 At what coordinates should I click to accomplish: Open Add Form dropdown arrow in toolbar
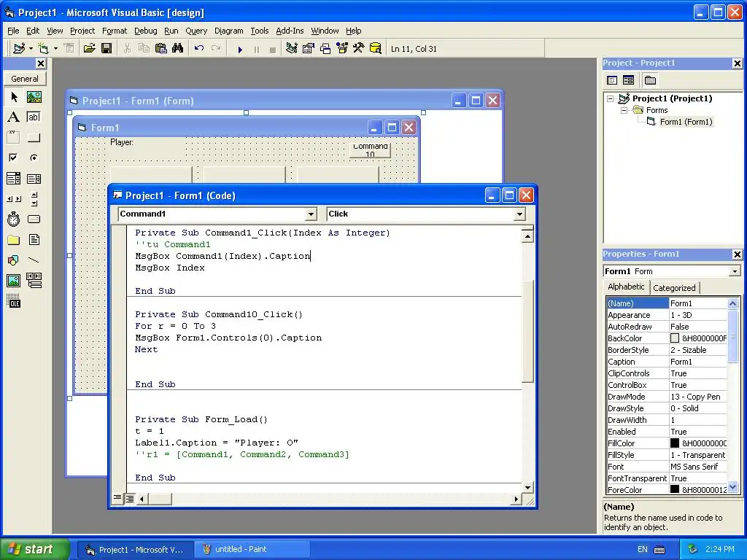click(x=55, y=48)
